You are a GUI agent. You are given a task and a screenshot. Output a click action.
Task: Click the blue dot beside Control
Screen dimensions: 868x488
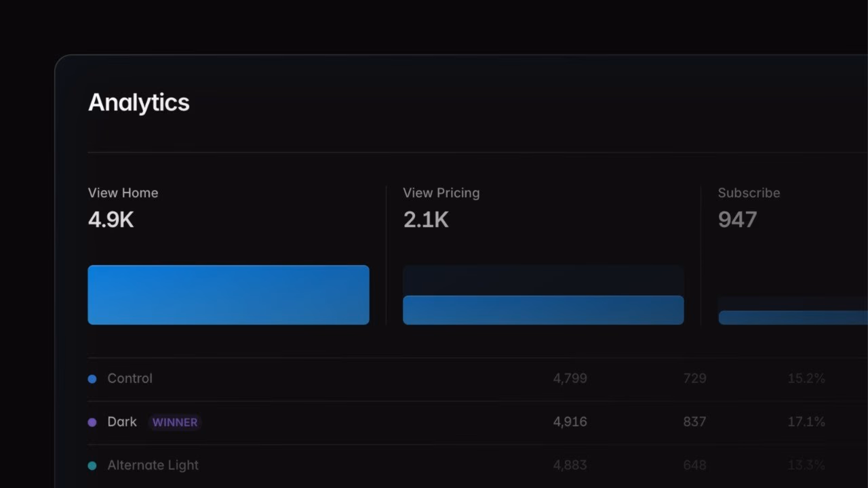click(92, 379)
